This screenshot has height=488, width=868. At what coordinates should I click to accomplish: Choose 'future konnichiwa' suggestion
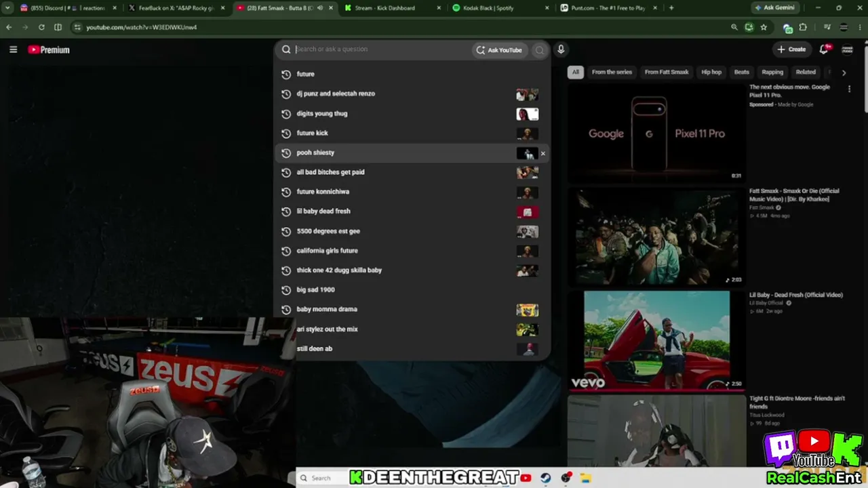(x=412, y=192)
